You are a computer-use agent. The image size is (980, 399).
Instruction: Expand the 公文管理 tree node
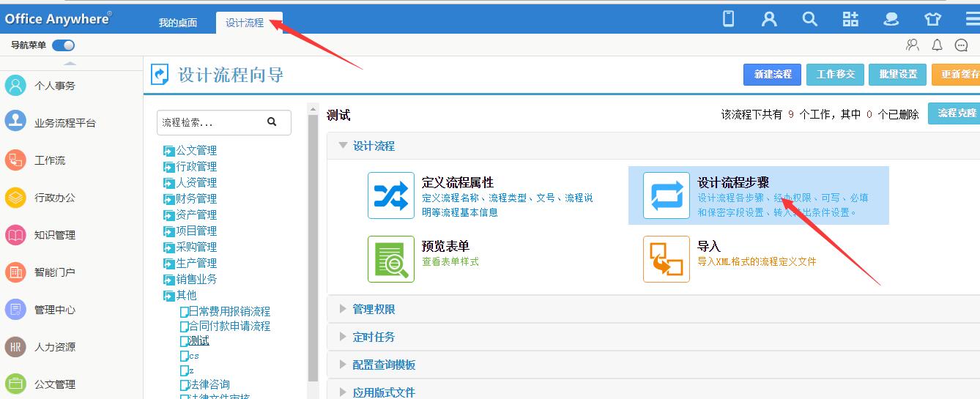pos(169,151)
